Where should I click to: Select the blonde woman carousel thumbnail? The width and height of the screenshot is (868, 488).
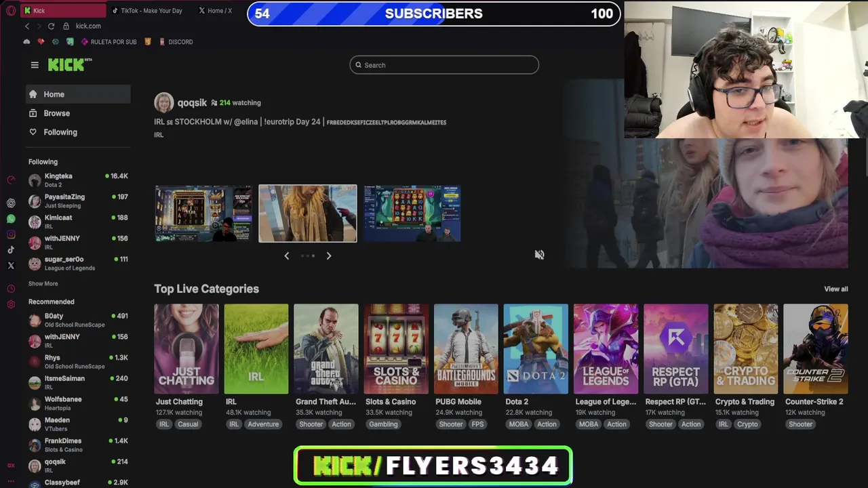tap(308, 213)
